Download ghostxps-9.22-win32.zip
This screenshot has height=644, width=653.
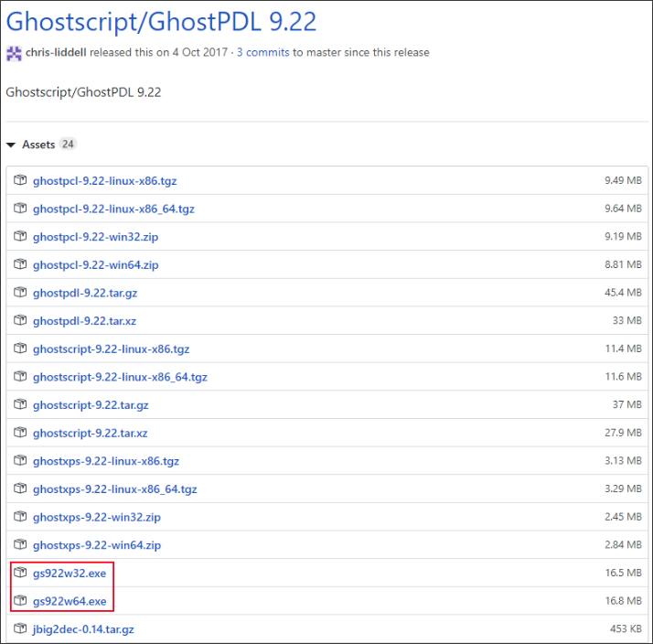coord(97,517)
